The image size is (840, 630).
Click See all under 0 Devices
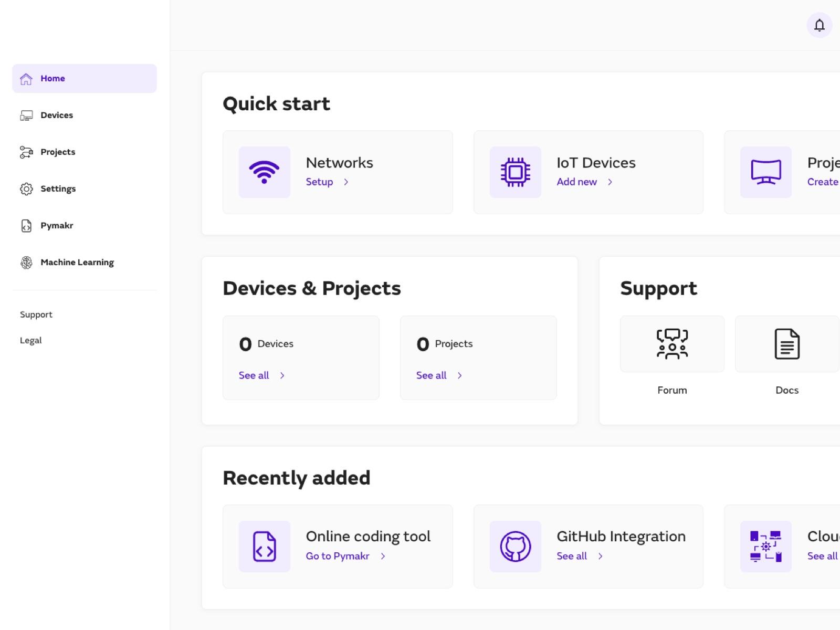(x=254, y=375)
